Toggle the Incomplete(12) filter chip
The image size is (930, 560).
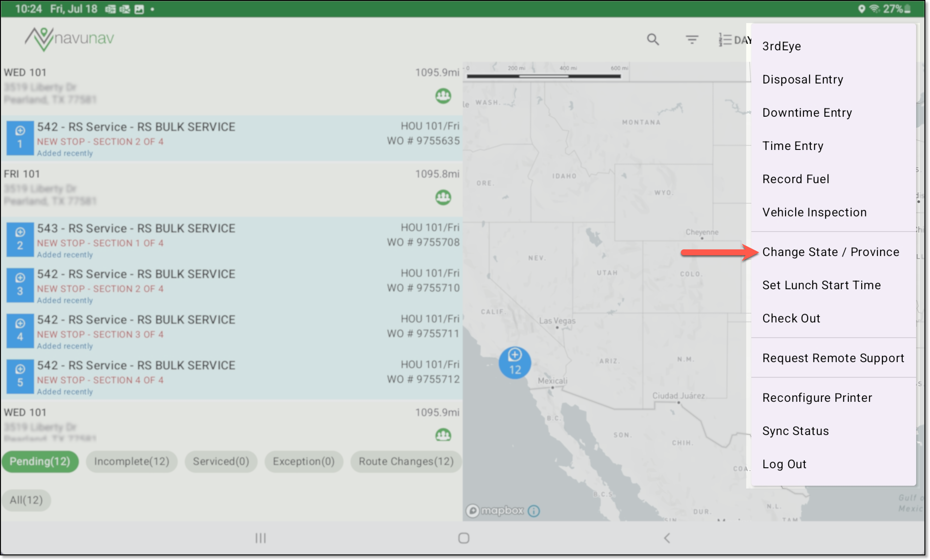pos(132,461)
